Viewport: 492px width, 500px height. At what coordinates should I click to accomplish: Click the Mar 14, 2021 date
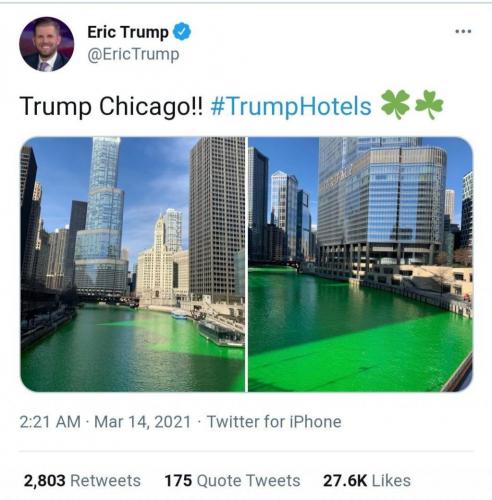click(x=142, y=422)
